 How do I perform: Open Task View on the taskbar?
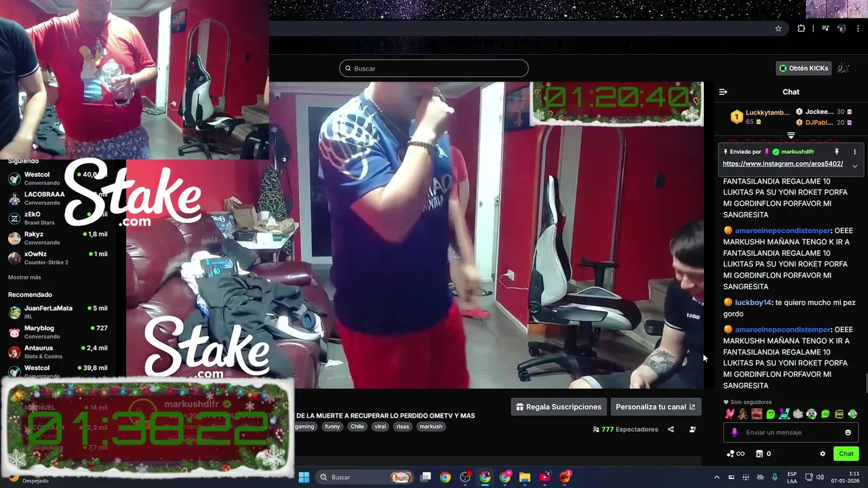click(x=426, y=477)
